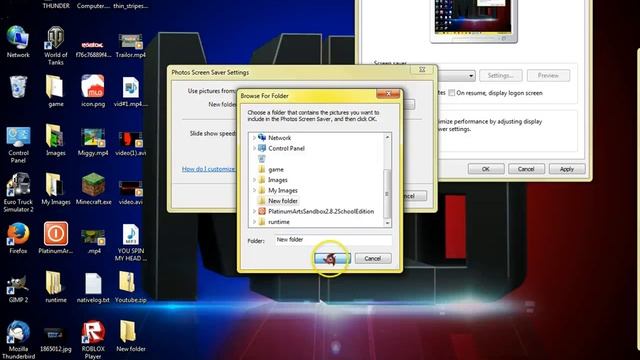
Task: Open the Network desktop icon
Action: click(18, 41)
